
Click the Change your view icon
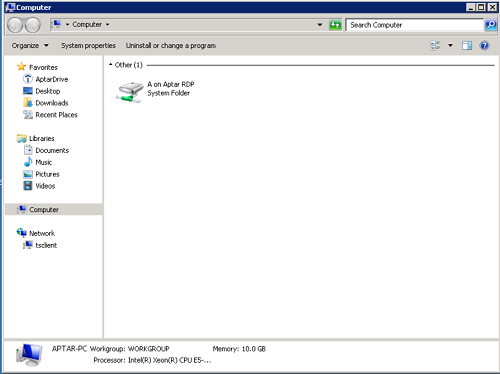[x=435, y=45]
